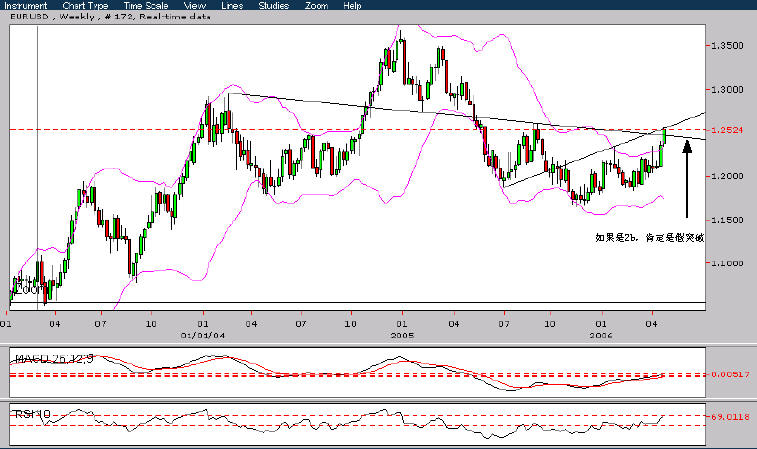757x449 pixels.
Task: Click the 2005 year axis label
Action: (x=402, y=335)
